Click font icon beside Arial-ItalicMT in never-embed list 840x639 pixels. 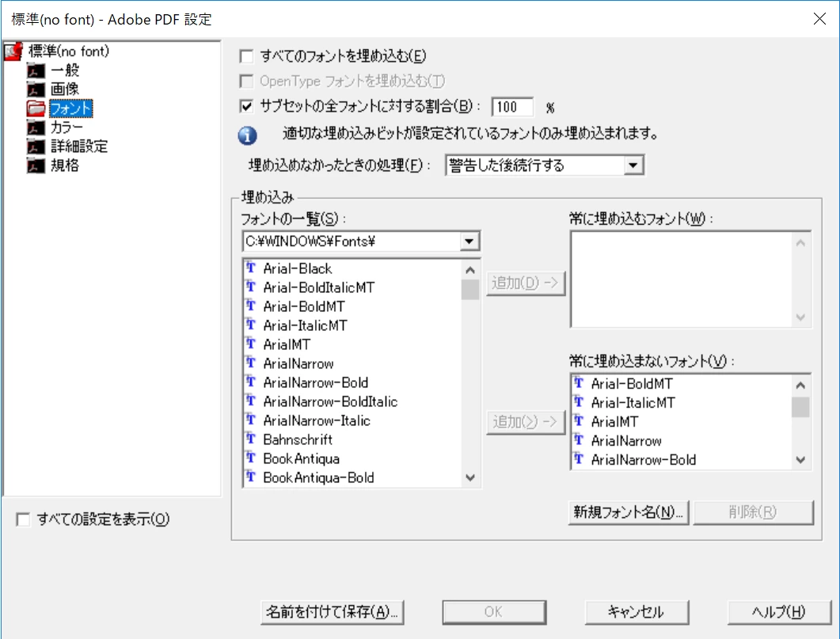click(579, 401)
